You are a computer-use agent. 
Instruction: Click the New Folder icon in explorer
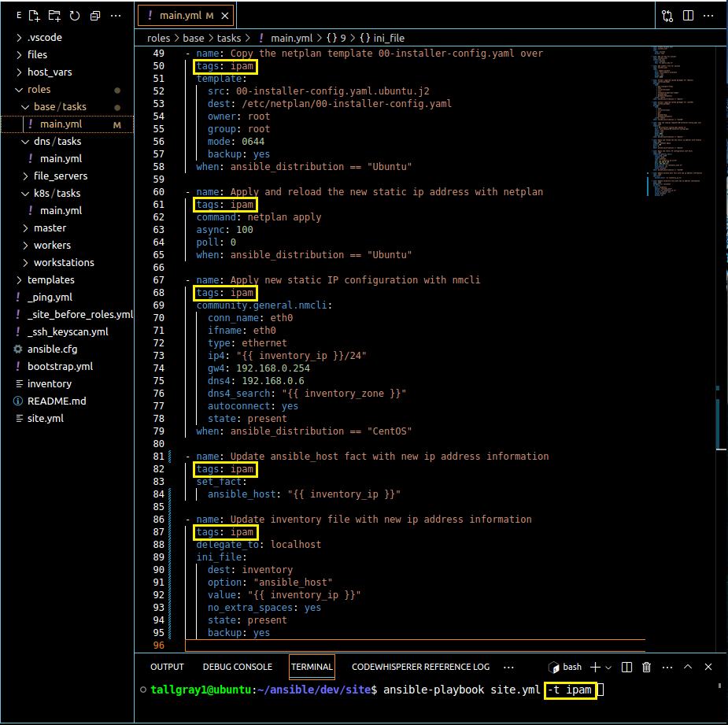click(x=54, y=16)
